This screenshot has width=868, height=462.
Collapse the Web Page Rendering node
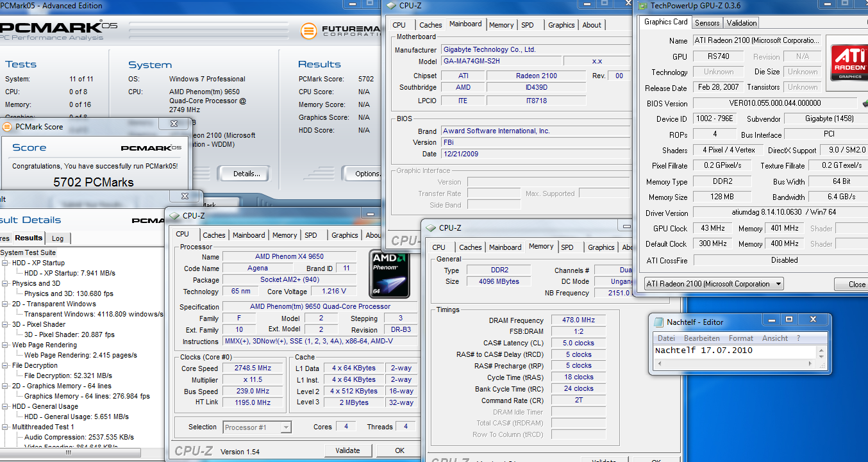click(x=6, y=345)
